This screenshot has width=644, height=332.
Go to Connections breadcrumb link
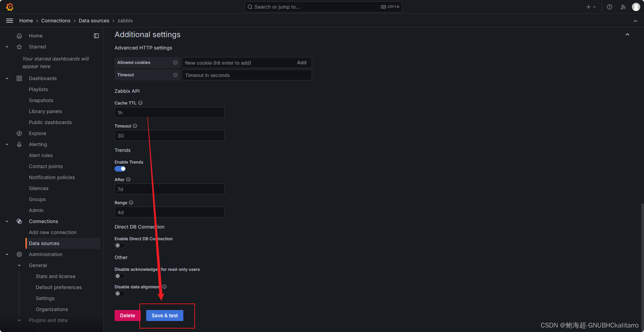click(56, 21)
